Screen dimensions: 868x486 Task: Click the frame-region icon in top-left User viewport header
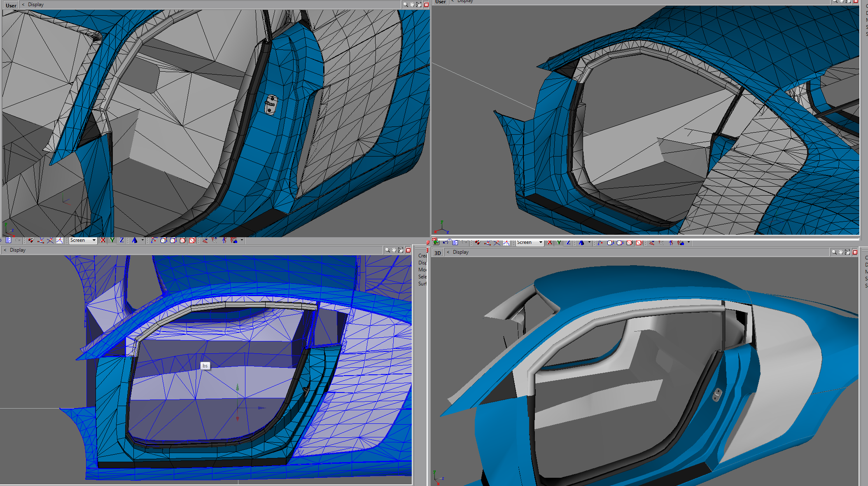coord(419,5)
